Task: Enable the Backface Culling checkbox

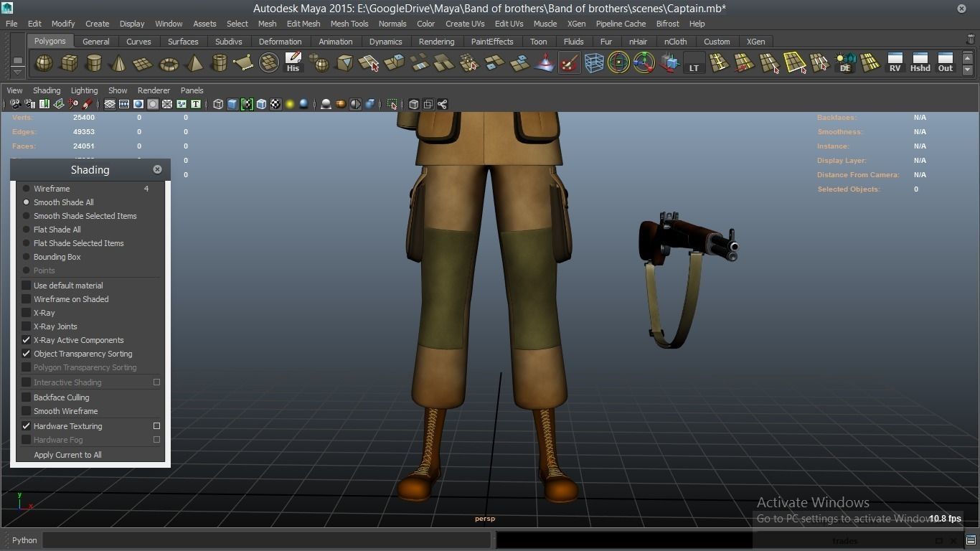Action: coord(27,397)
